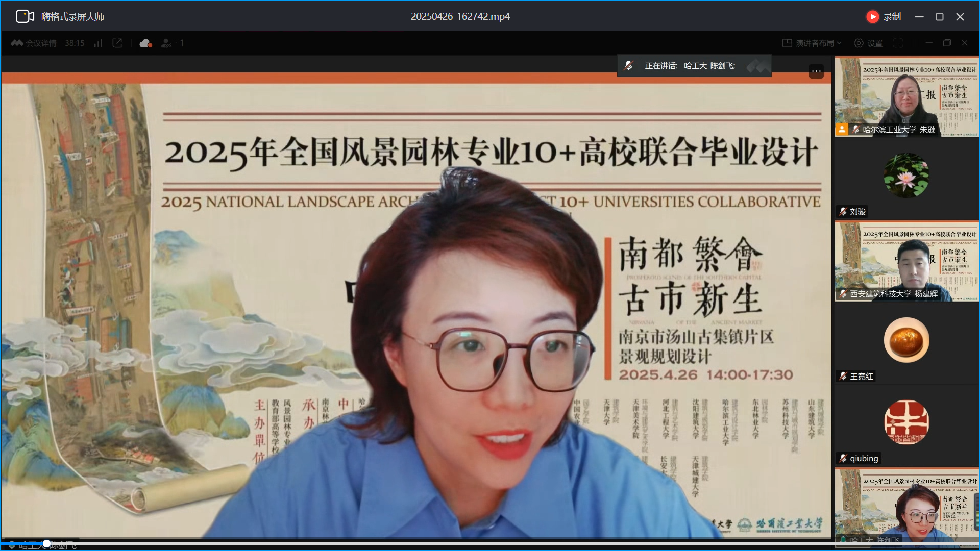Click the hidden participants count icon

tap(166, 43)
